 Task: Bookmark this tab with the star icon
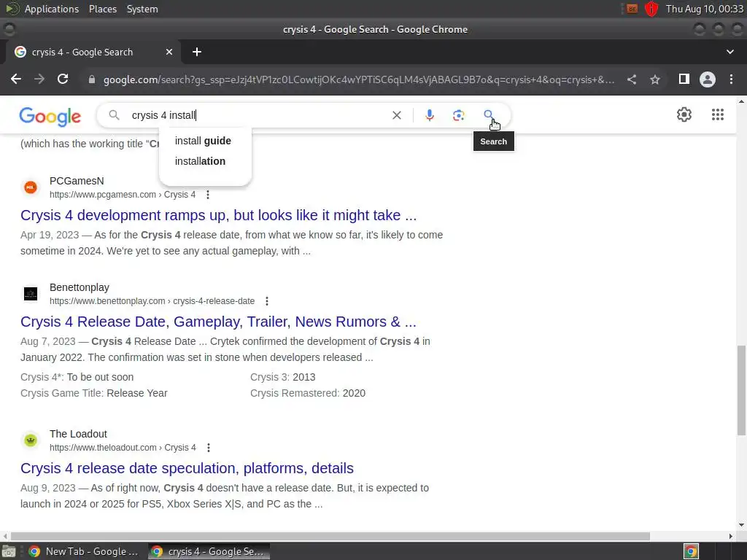click(655, 79)
